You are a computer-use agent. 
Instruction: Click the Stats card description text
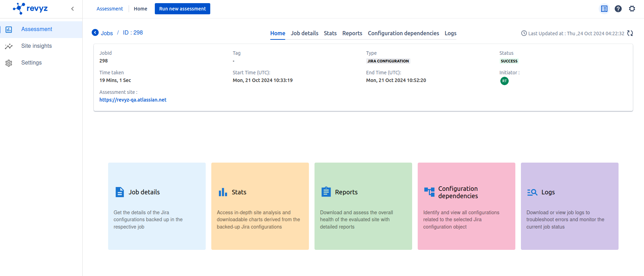point(258,219)
